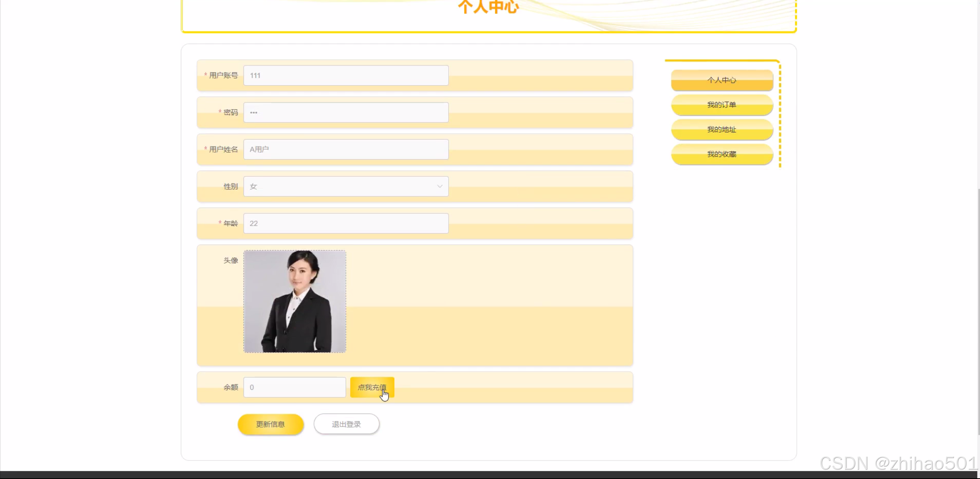Focus the 密码 password field

tap(346, 112)
